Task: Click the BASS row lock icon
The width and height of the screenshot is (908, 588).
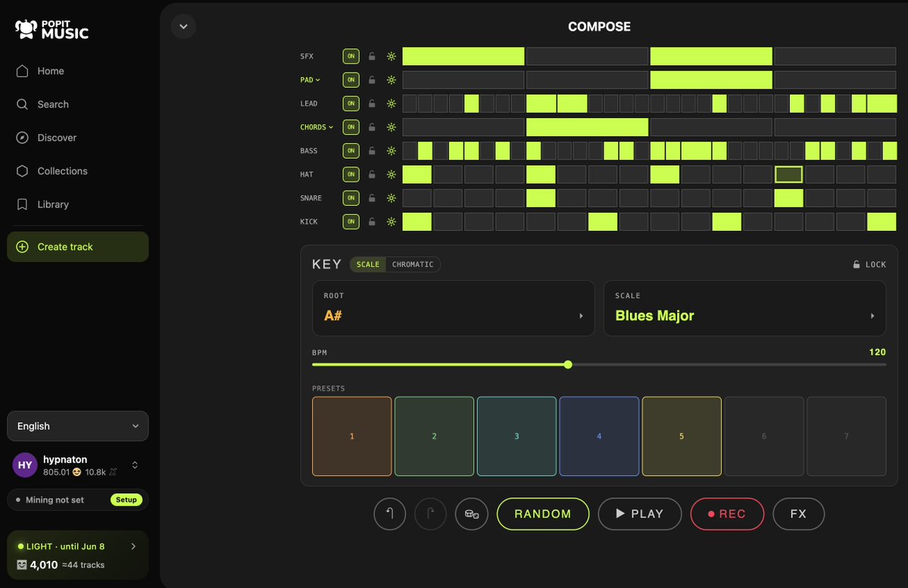Action: pos(372,151)
